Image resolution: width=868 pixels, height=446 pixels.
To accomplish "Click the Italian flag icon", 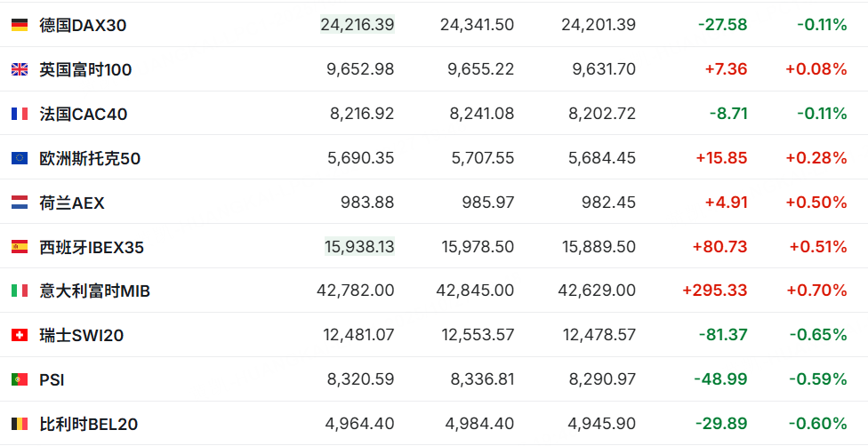I will 20,291.
